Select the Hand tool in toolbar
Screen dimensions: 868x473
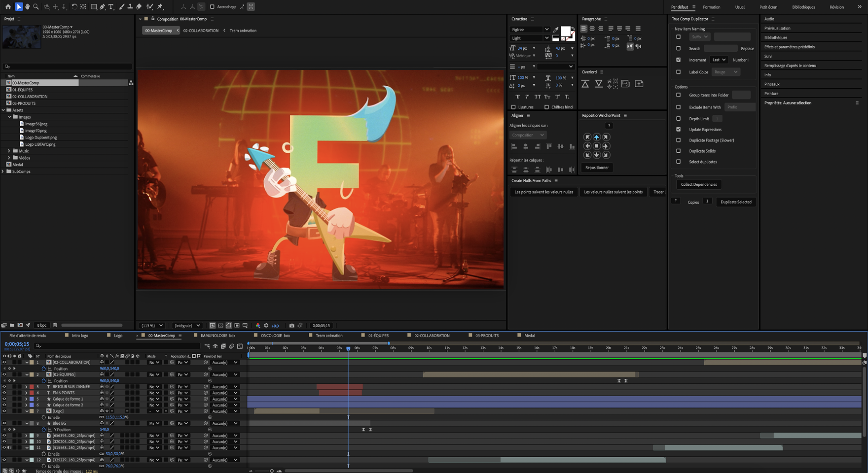pos(27,7)
